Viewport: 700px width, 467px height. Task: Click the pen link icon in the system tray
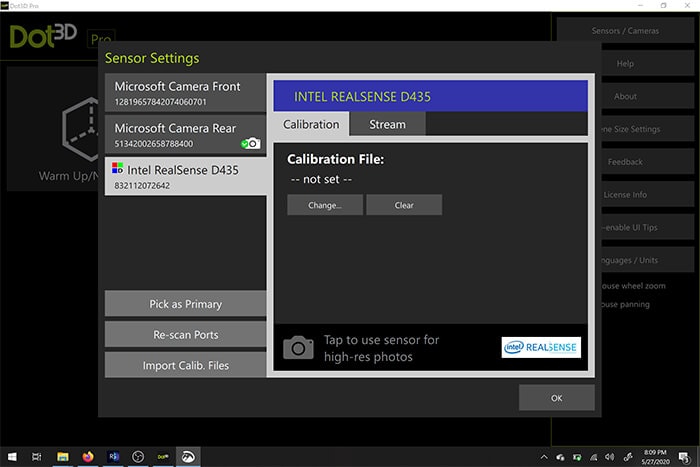pyautogui.click(x=628, y=457)
